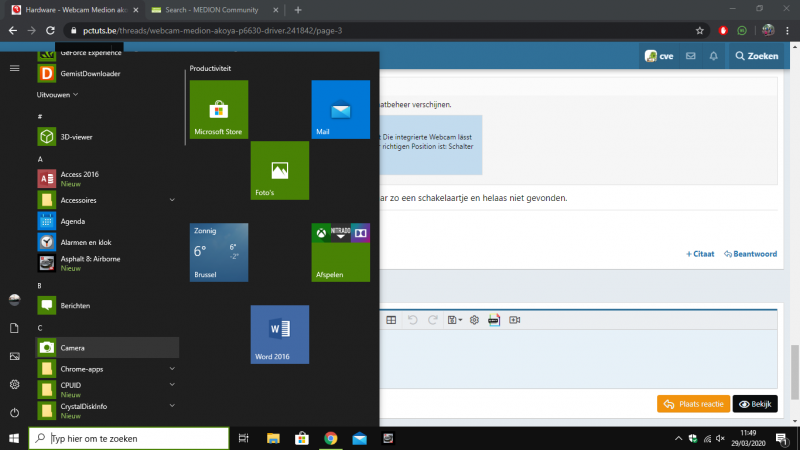Show hidden system tray icons
This screenshot has height=450, width=800.
(x=678, y=438)
